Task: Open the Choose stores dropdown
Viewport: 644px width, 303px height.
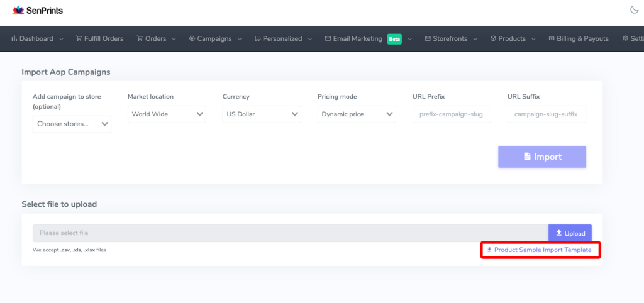Action: pos(72,124)
